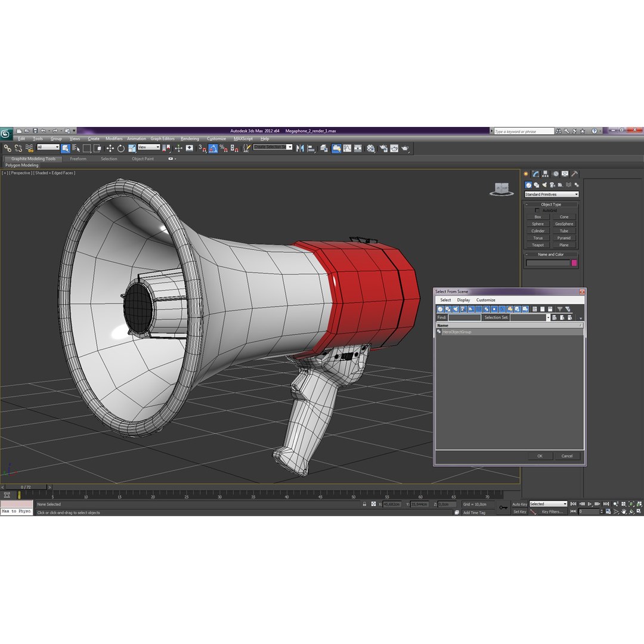Click the magenta object color swatch
This screenshot has height=644, width=644.
point(574,263)
